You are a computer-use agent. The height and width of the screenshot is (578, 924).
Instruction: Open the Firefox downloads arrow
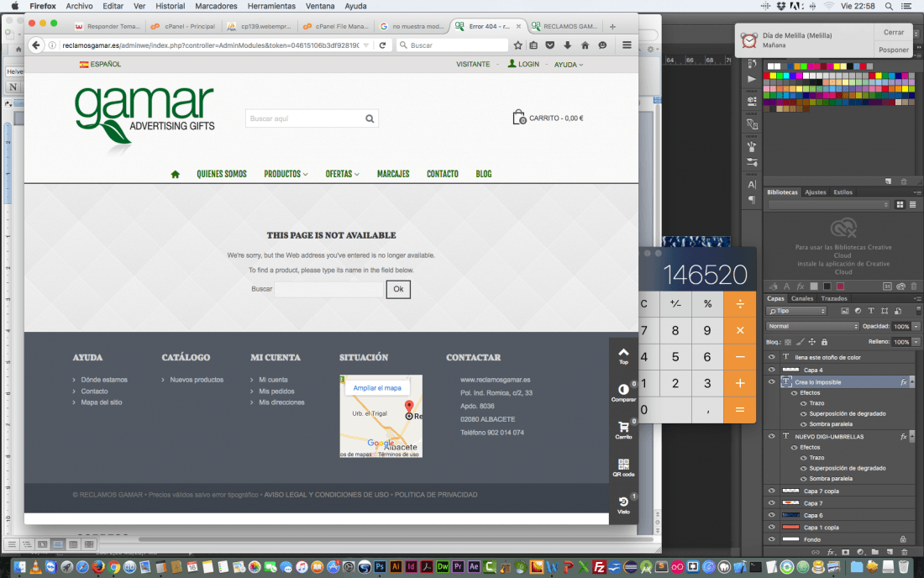568,45
